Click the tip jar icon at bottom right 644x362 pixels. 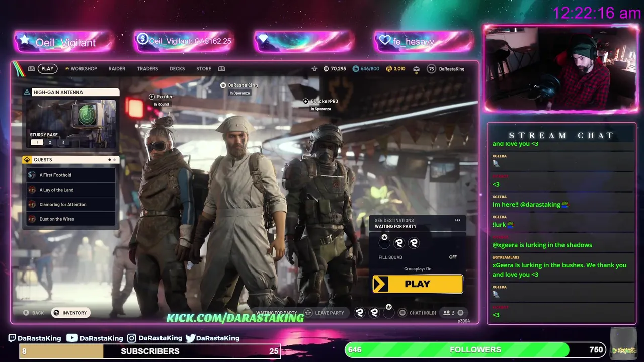tap(624, 343)
